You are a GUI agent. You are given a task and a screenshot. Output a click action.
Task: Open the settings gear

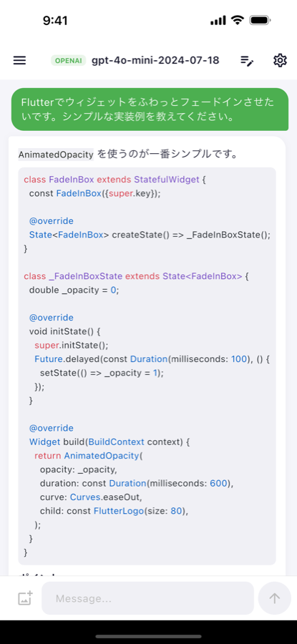point(280,60)
